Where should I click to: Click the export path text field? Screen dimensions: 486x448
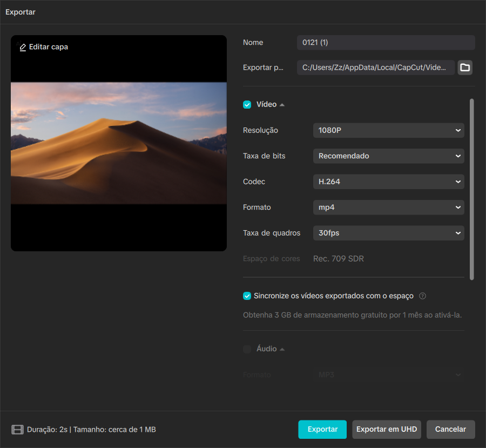[x=375, y=68]
